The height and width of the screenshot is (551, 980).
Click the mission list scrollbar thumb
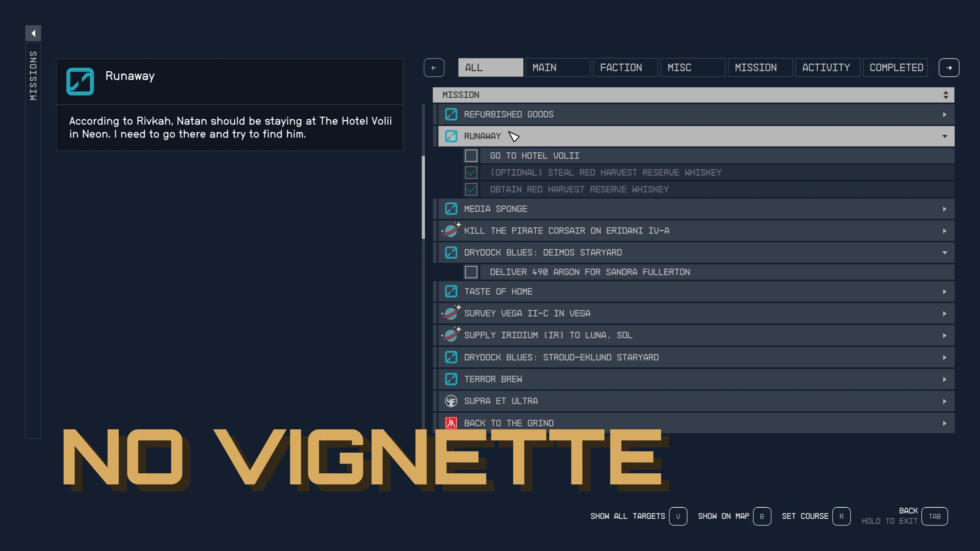tap(423, 197)
